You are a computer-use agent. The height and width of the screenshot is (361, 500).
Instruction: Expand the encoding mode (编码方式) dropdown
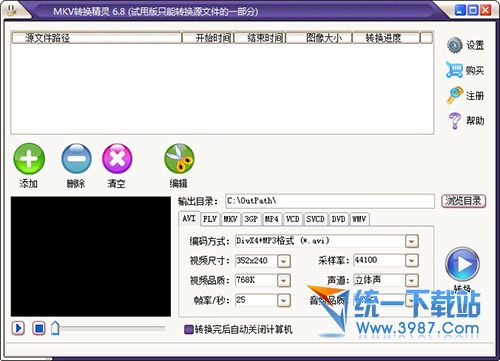click(x=412, y=241)
